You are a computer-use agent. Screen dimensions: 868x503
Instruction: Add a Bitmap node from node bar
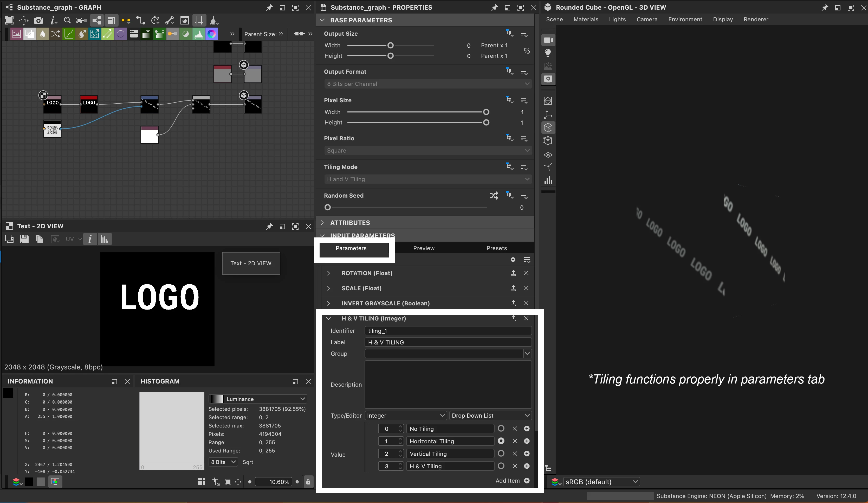point(17,34)
